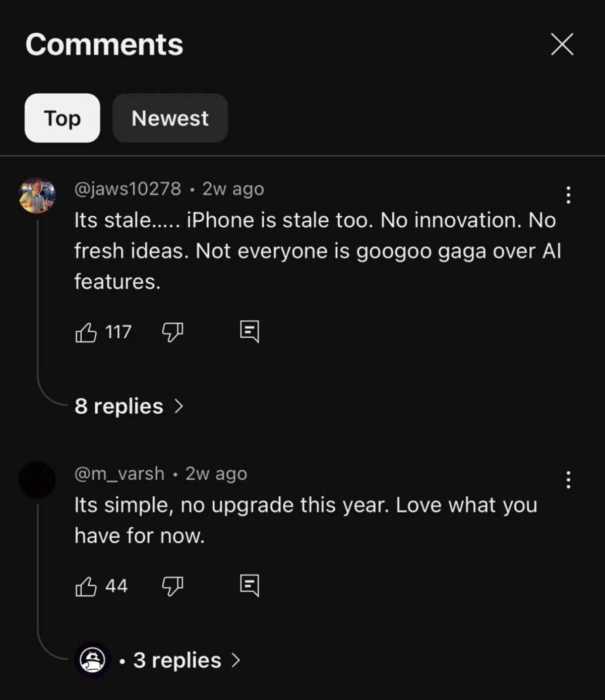Reply to the @m_varsh comment
This screenshot has width=605, height=700.
coord(250,586)
